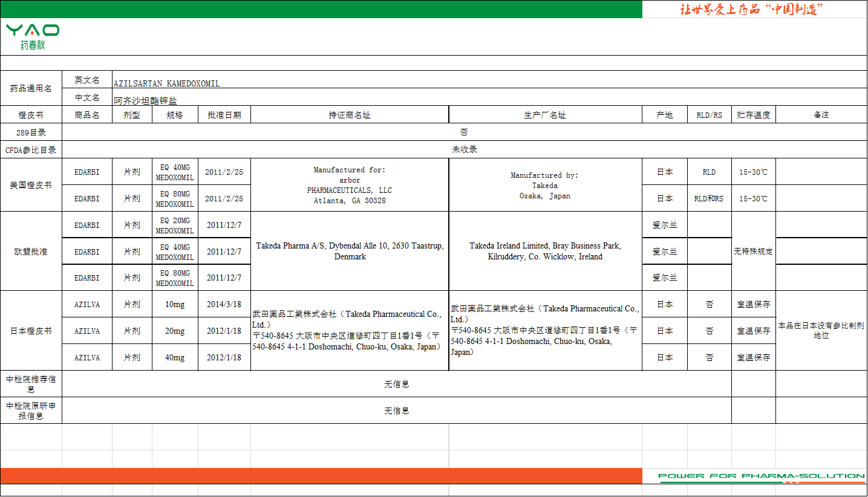Select the 40mg AZILVA strength cell
Screen dimensions: 868x497
point(175,357)
